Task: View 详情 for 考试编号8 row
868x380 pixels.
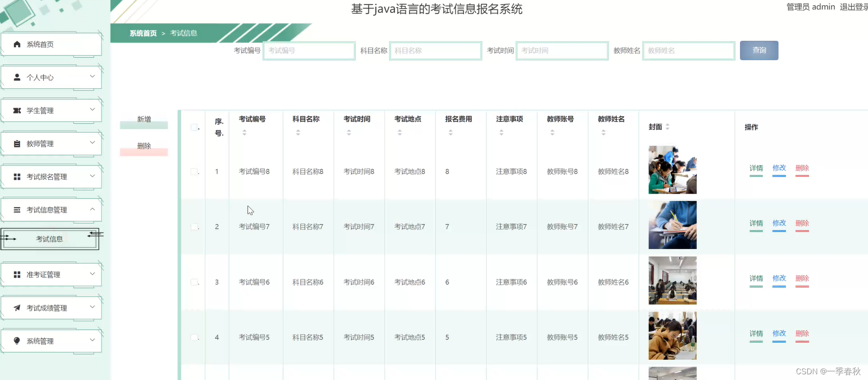Action: pos(756,168)
